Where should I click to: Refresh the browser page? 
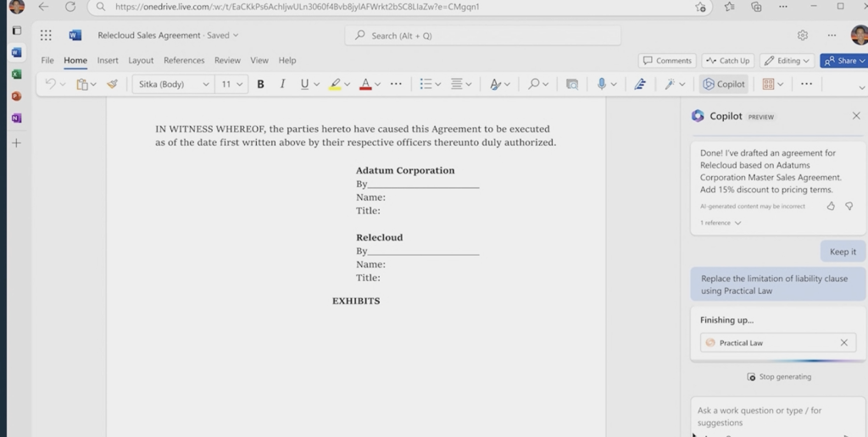(70, 7)
